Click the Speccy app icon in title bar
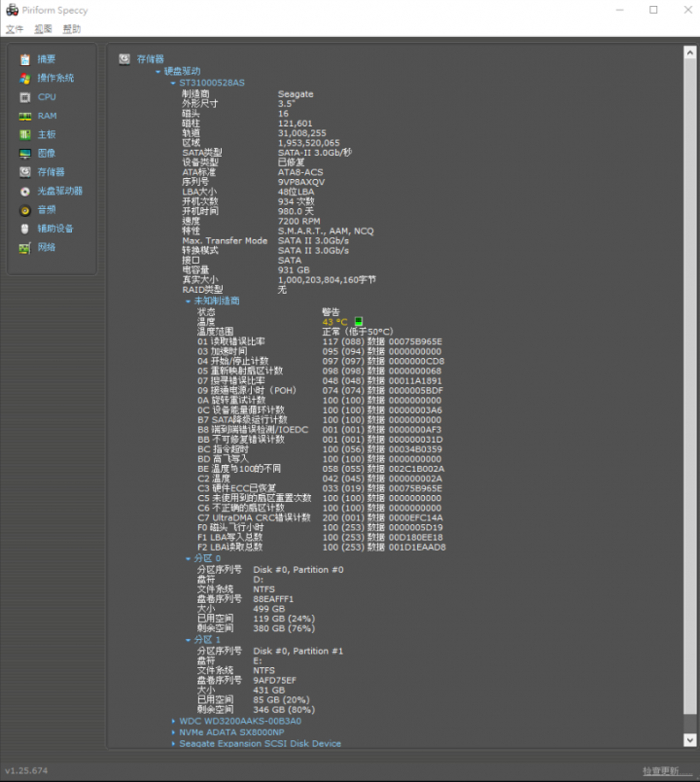Image resolution: width=700 pixels, height=782 pixels. click(x=12, y=10)
